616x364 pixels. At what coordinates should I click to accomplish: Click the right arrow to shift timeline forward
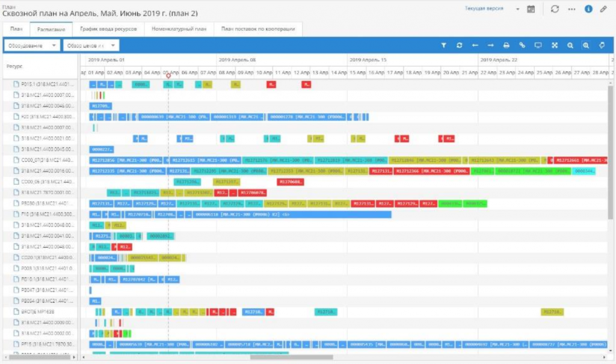(491, 46)
